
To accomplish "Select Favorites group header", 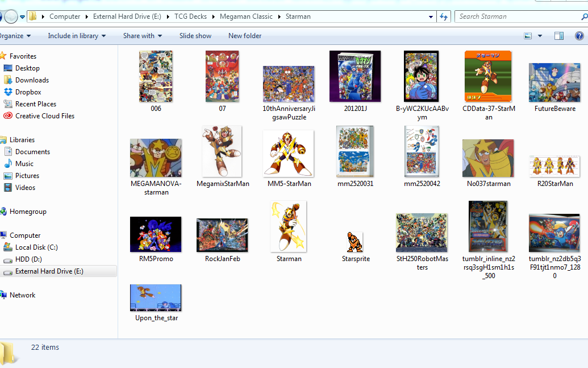I will (18, 56).
